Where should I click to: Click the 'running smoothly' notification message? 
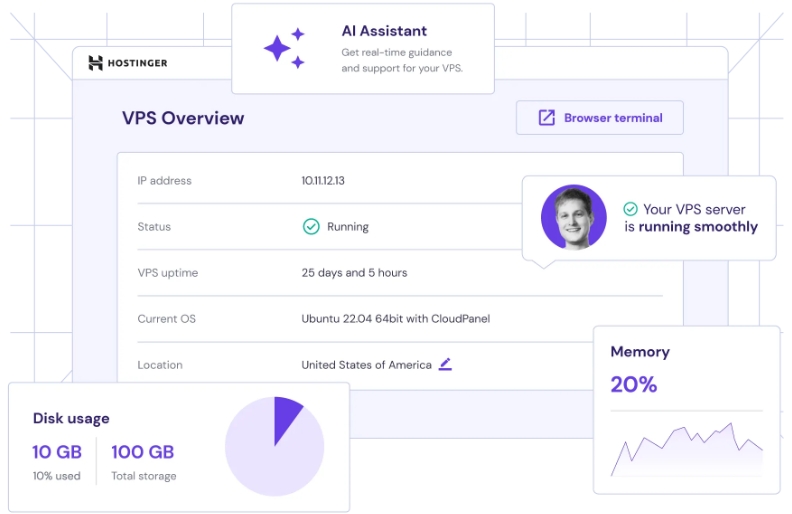pos(697,227)
